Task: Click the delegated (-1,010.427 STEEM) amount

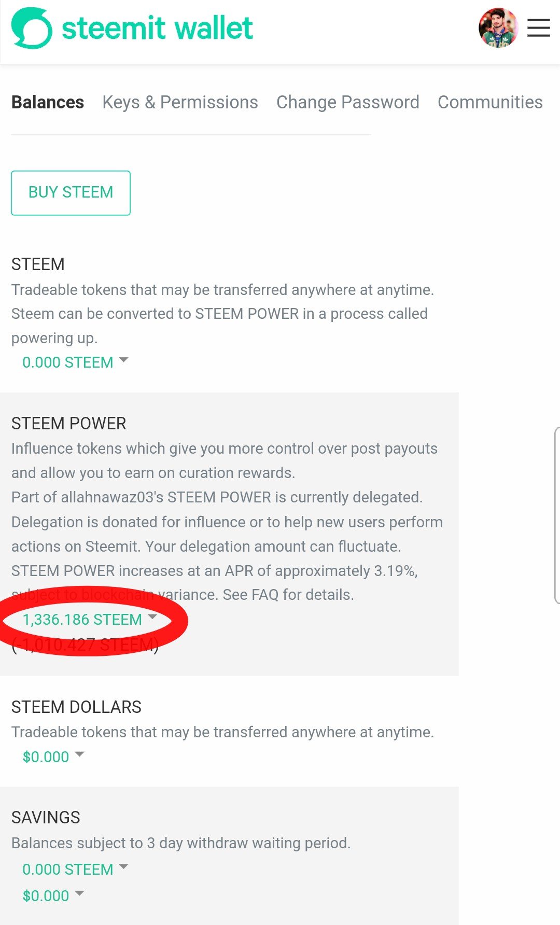Action: [x=85, y=644]
